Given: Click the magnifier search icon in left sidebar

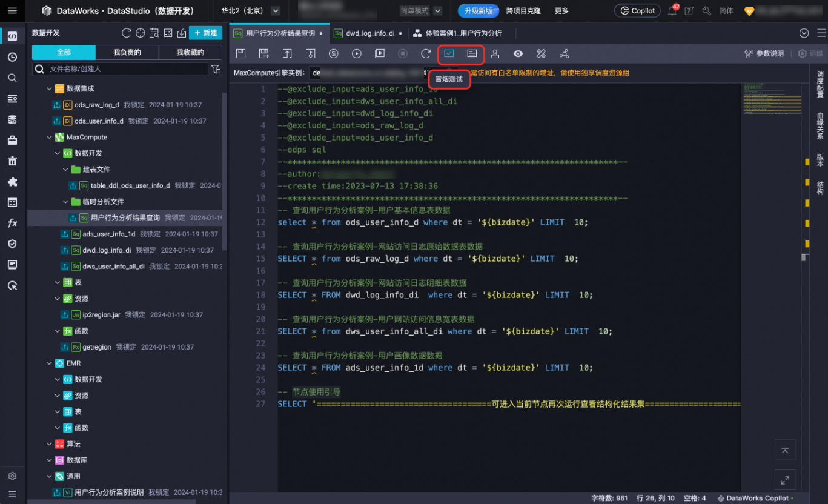Looking at the screenshot, I should coord(12,78).
